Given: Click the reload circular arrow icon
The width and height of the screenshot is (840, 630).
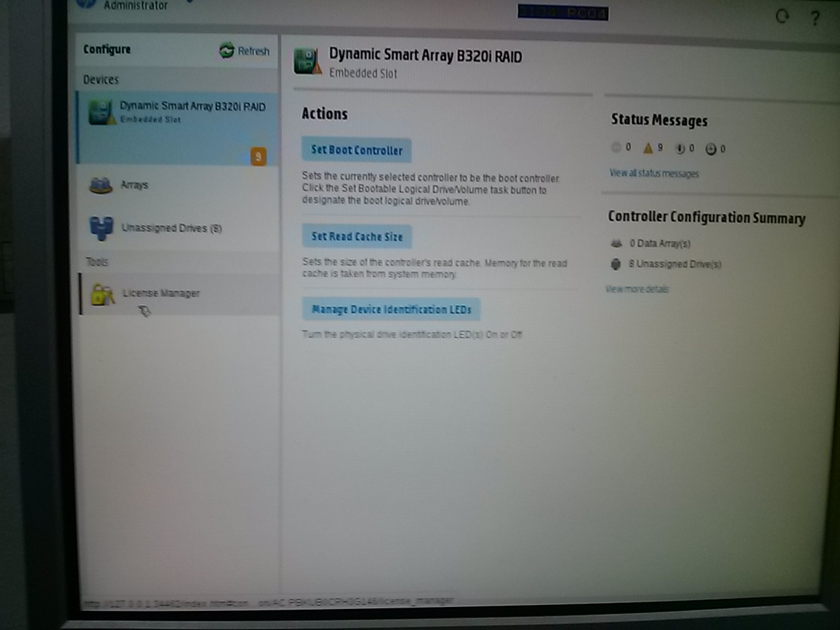Looking at the screenshot, I should point(782,16).
